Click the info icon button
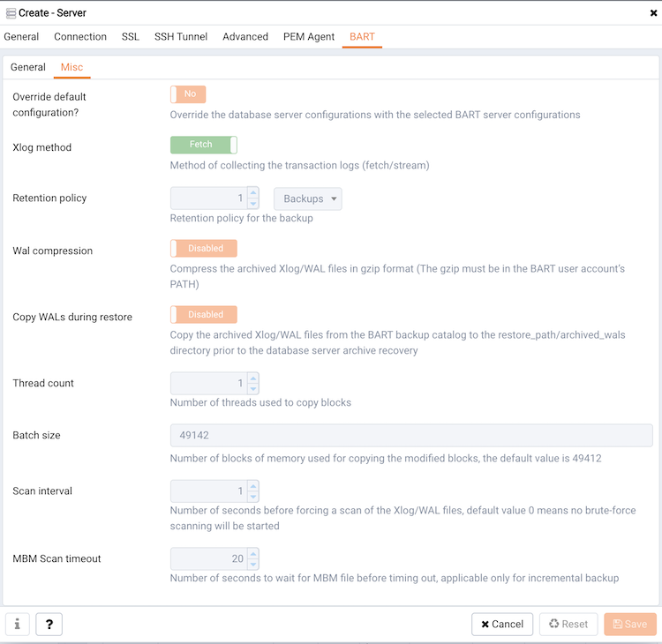662x644 pixels. tap(18, 624)
